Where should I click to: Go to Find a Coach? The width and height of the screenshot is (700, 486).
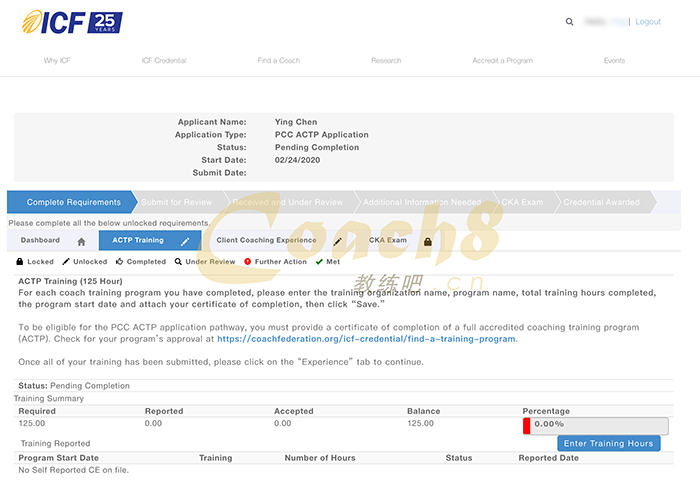278,61
